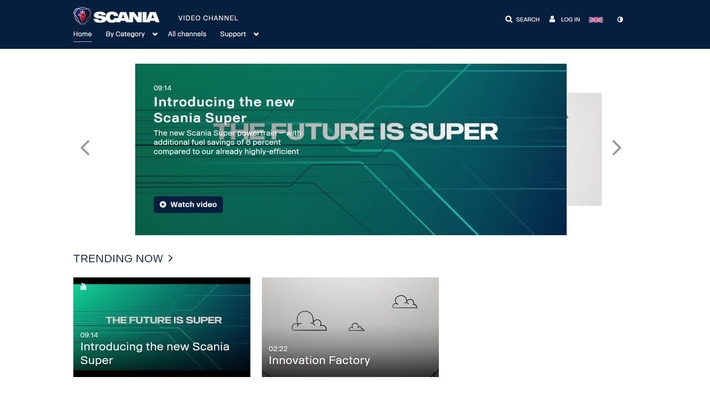The width and height of the screenshot is (710, 400).
Task: Click the play icon in Watch video button
Action: click(163, 204)
